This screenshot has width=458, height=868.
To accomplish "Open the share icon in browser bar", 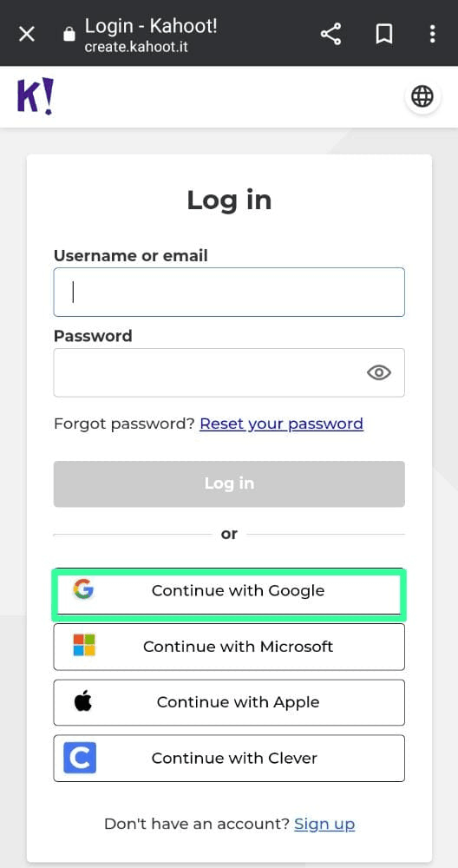I will 330,35.
